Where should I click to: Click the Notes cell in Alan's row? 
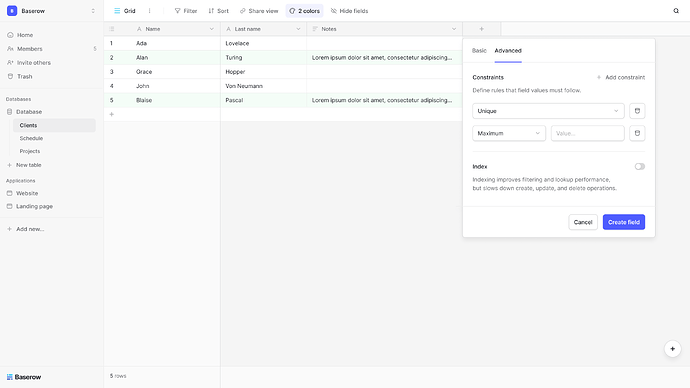pos(384,58)
